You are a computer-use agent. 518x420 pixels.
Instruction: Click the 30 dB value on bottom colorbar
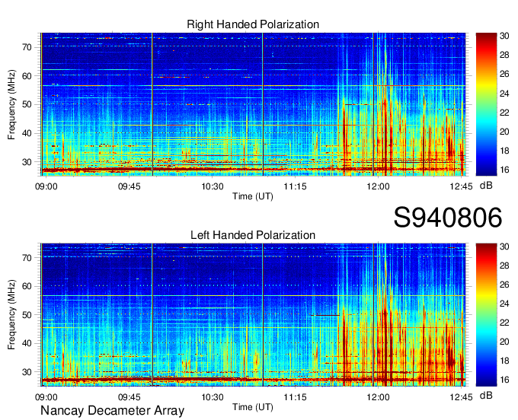pyautogui.click(x=504, y=247)
